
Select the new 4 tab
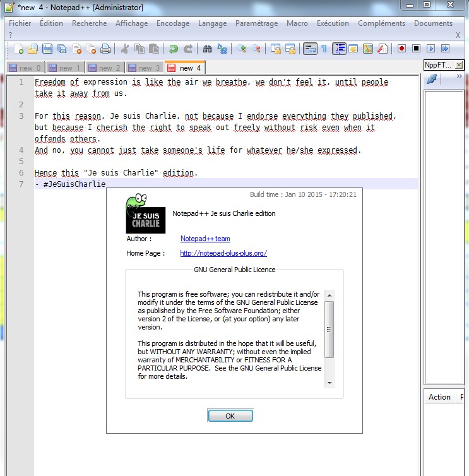point(185,68)
